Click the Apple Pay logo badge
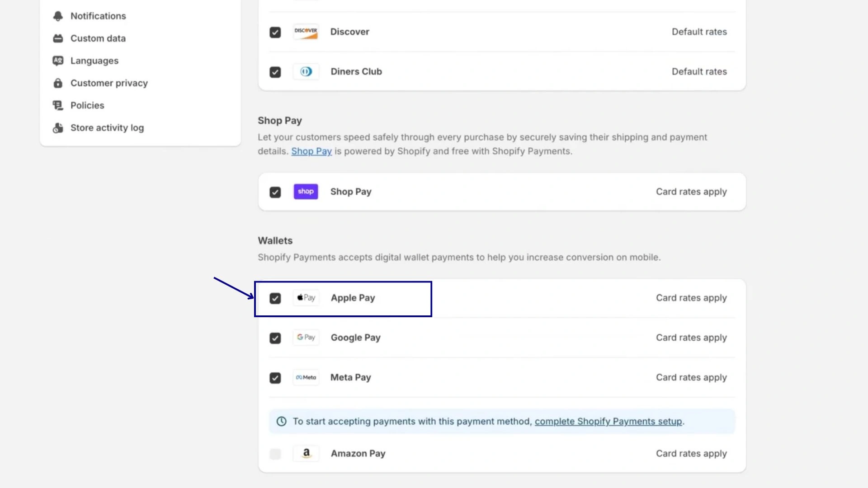This screenshot has width=868, height=488. [306, 298]
